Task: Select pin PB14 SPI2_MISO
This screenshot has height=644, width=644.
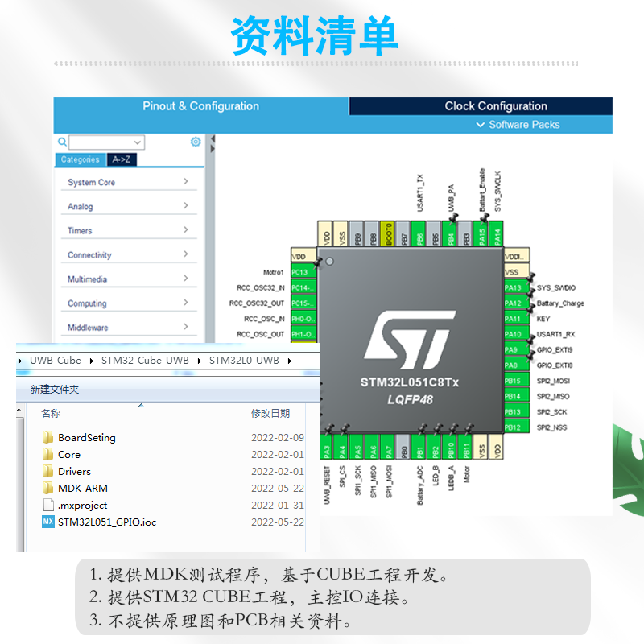Action: point(517,396)
